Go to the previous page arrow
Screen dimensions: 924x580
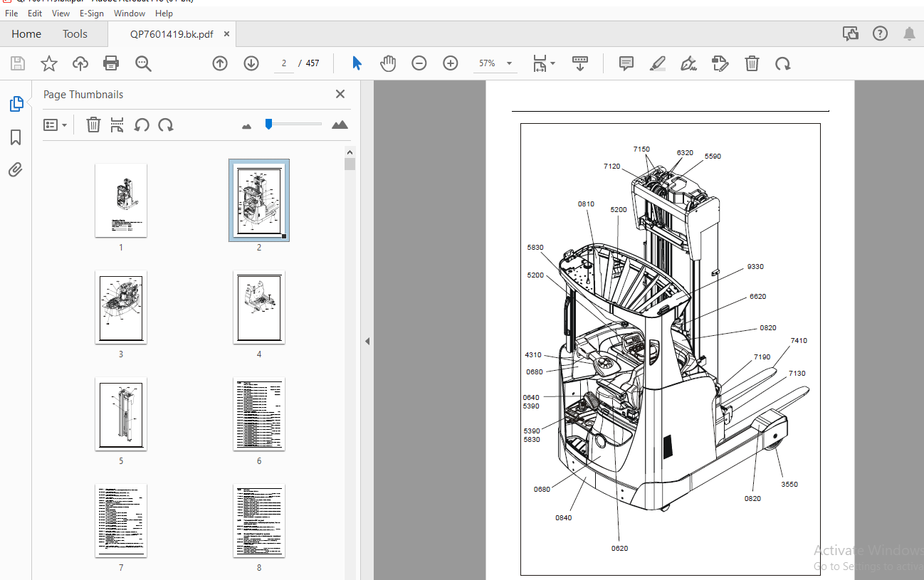(x=220, y=63)
